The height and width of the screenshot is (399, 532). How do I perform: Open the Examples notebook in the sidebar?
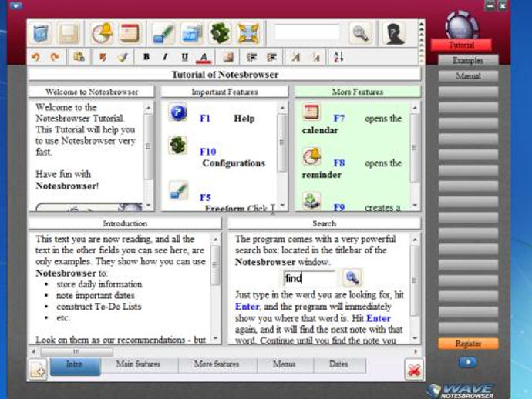pyautogui.click(x=468, y=60)
